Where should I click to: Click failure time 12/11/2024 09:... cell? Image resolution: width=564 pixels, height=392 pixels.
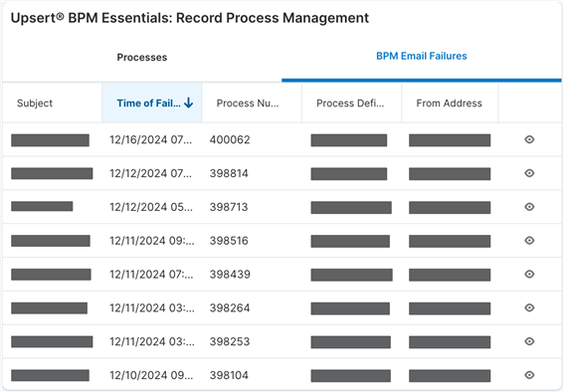tap(152, 241)
